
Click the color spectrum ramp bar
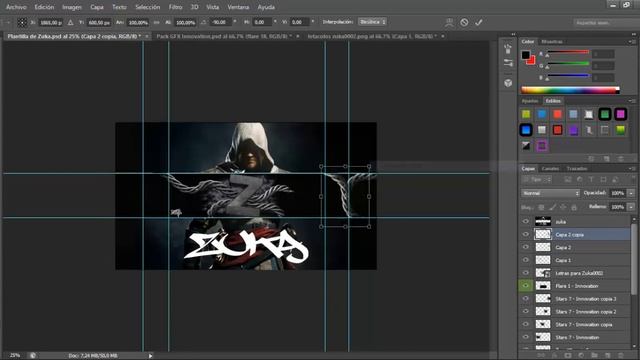[570, 90]
